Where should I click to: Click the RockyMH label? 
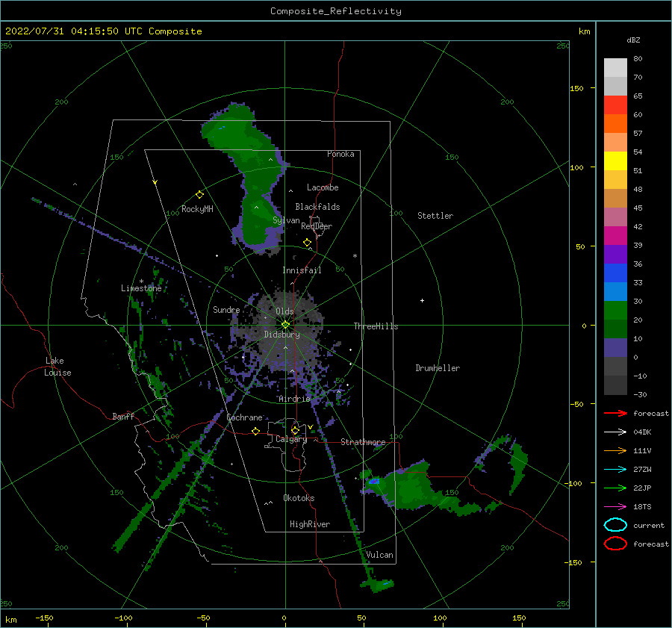197,209
